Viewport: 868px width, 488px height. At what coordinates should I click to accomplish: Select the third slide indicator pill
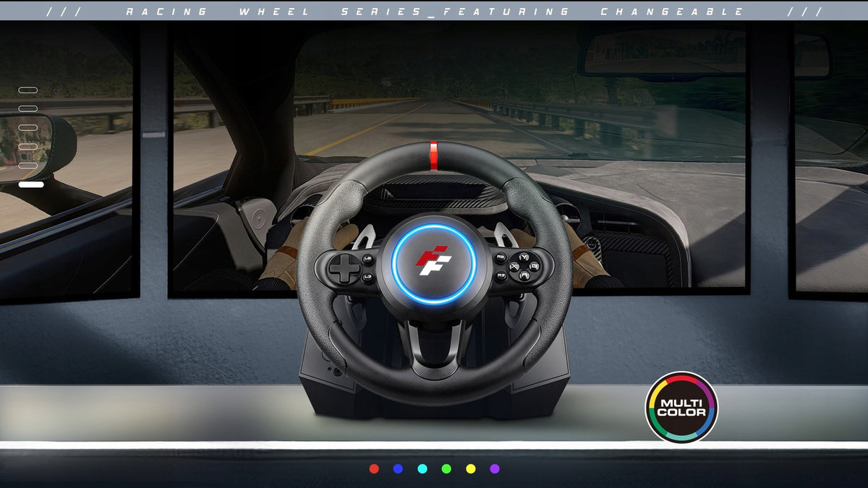point(28,128)
